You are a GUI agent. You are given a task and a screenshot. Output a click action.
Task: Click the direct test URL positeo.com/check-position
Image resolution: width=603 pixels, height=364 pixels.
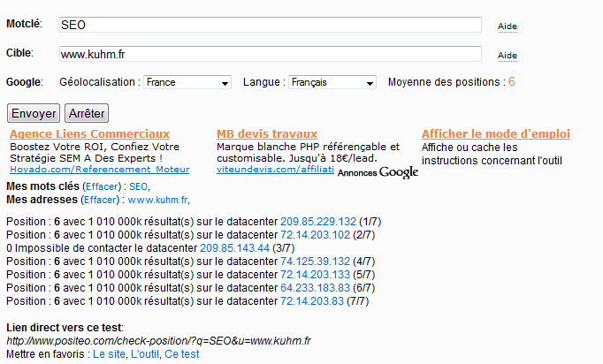point(158,341)
